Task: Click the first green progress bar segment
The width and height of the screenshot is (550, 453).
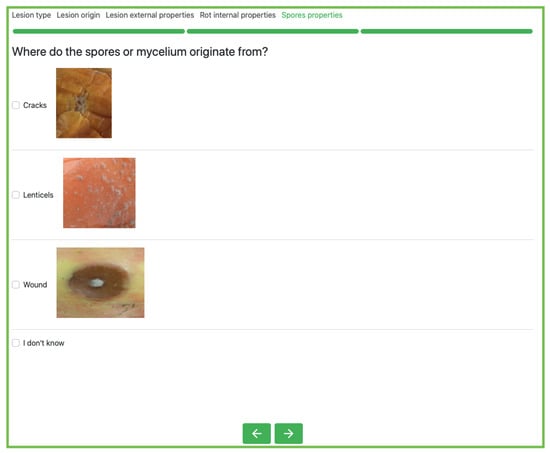Action: click(99, 31)
